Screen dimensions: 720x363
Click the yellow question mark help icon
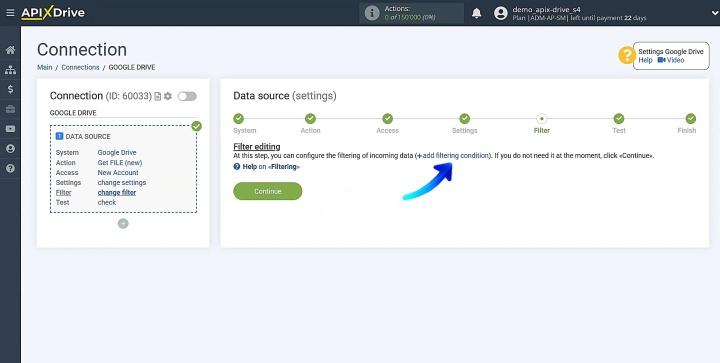tap(626, 56)
